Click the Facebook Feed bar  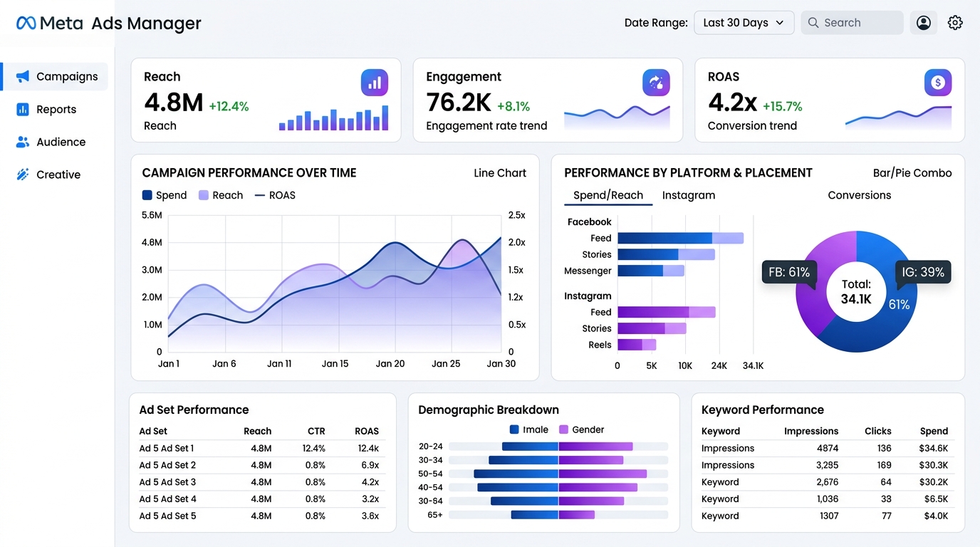click(x=680, y=238)
